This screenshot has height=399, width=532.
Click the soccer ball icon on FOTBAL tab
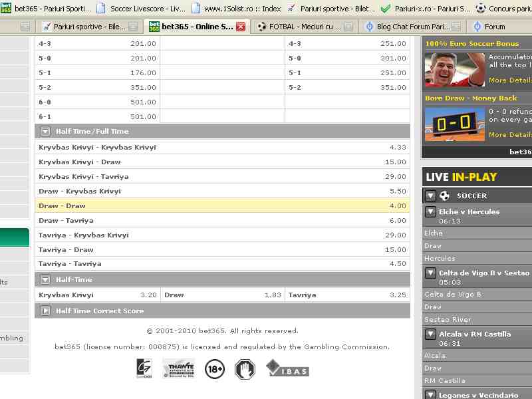point(261,27)
